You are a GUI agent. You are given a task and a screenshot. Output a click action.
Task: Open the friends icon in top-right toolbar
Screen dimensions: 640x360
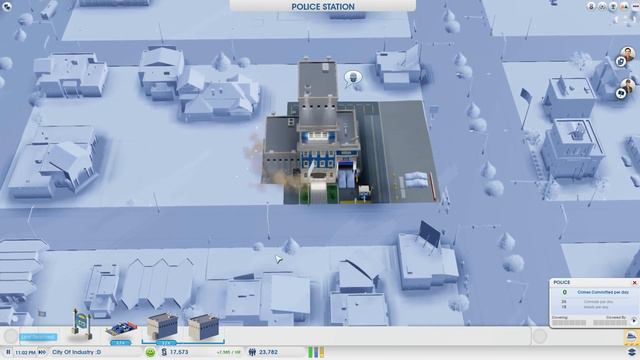click(624, 7)
